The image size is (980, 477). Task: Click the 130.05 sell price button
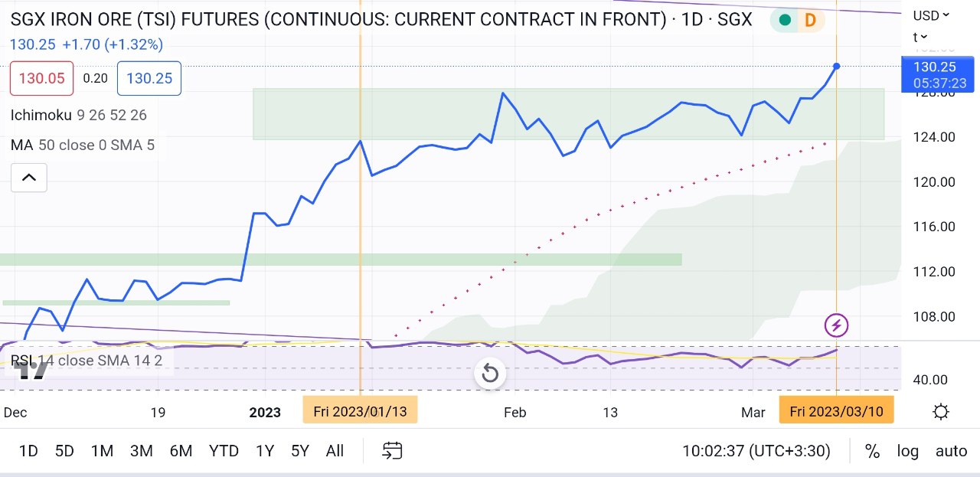pos(42,78)
